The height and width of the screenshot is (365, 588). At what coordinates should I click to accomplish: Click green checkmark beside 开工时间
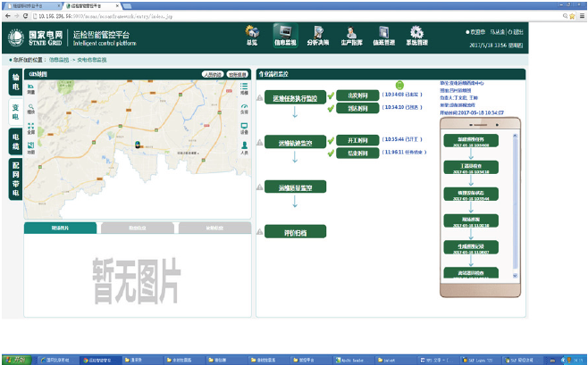click(331, 140)
